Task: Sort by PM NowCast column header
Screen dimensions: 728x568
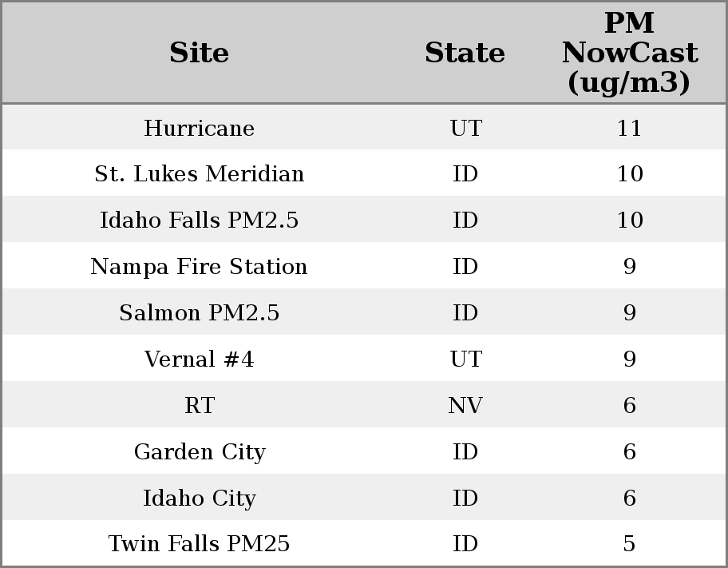Action: (x=629, y=54)
